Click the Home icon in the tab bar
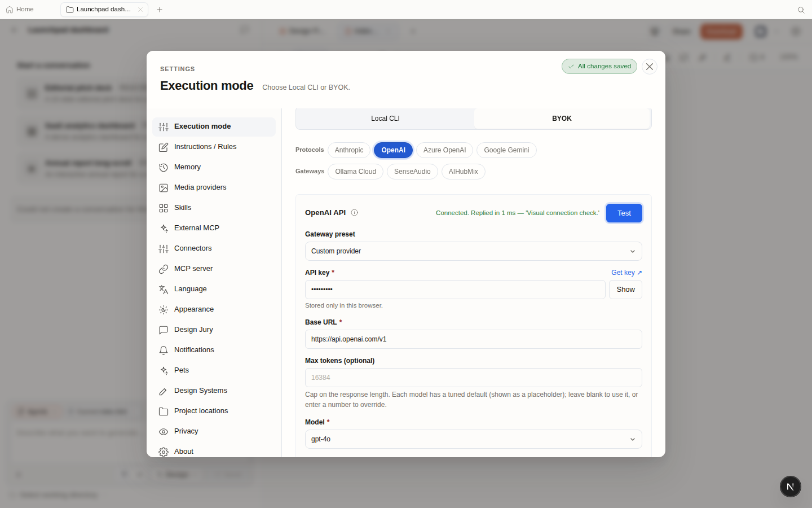Screen dimensions: 812x508 coord(10,10)
